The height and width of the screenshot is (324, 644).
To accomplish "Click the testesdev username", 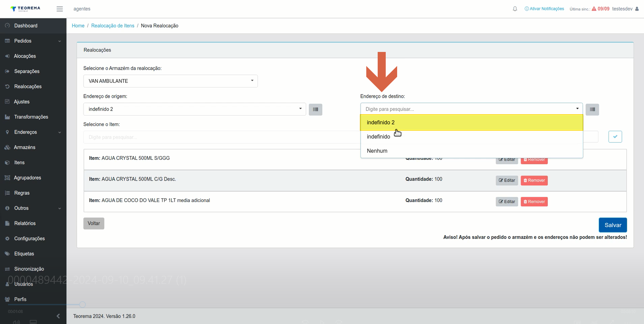I will tap(622, 9).
